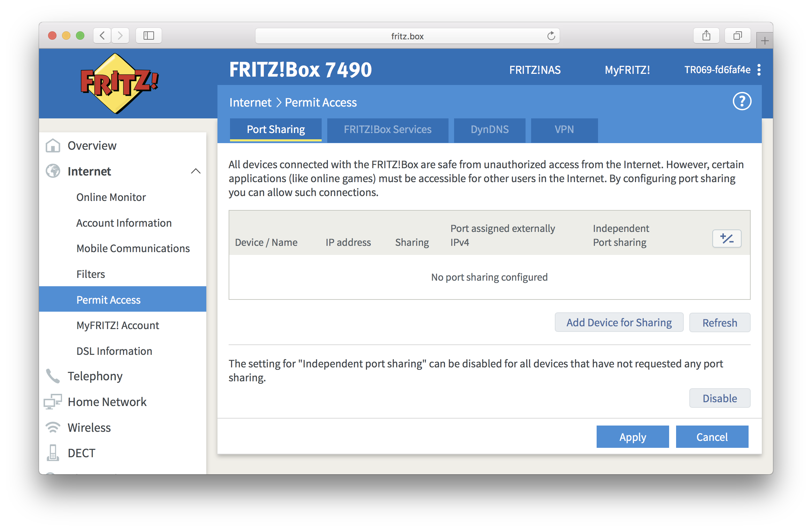Image resolution: width=812 pixels, height=530 pixels.
Task: Click the DECT icon in sidebar
Action: click(x=52, y=452)
